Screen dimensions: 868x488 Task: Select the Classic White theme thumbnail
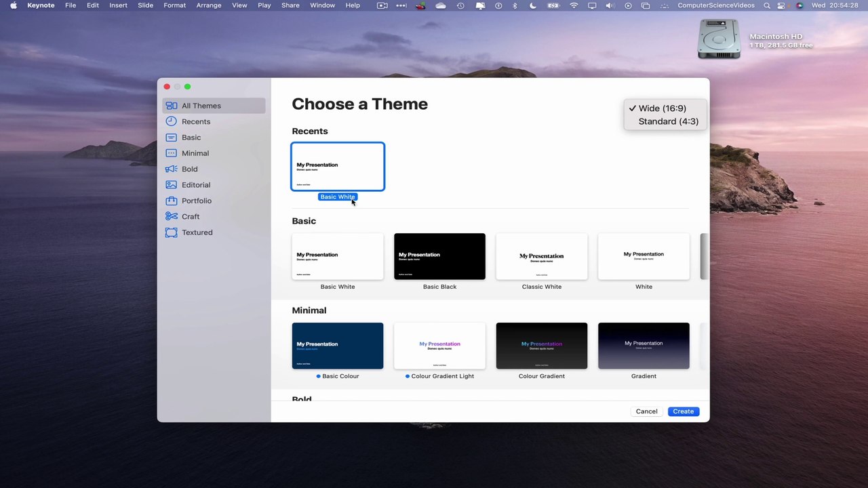click(542, 256)
